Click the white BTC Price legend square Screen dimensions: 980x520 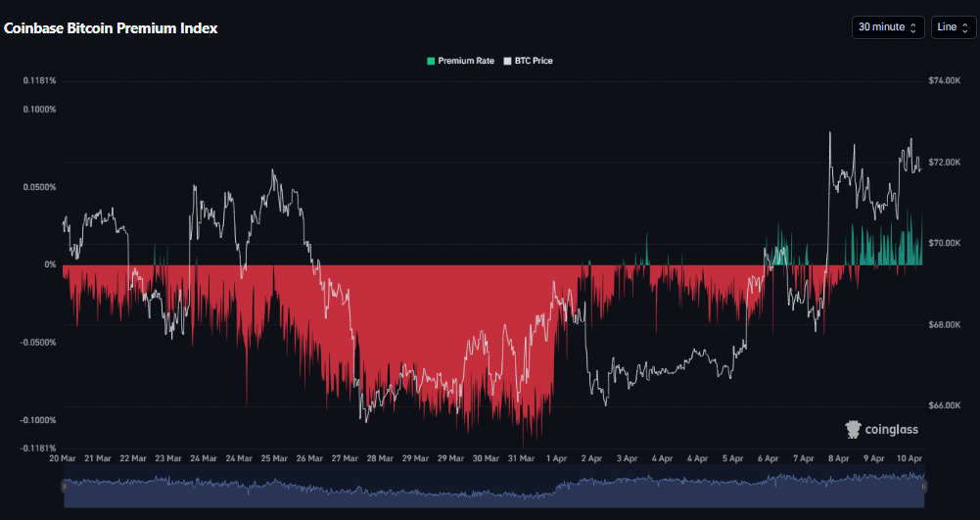(x=507, y=61)
